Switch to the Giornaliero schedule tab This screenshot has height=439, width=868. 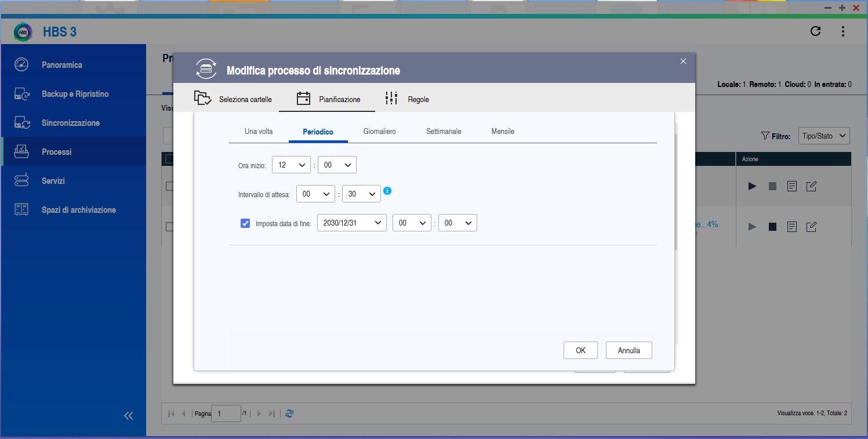click(379, 132)
